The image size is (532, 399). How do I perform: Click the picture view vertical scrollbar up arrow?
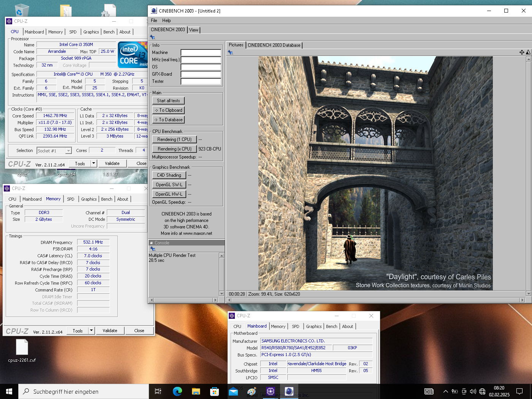coord(529,59)
